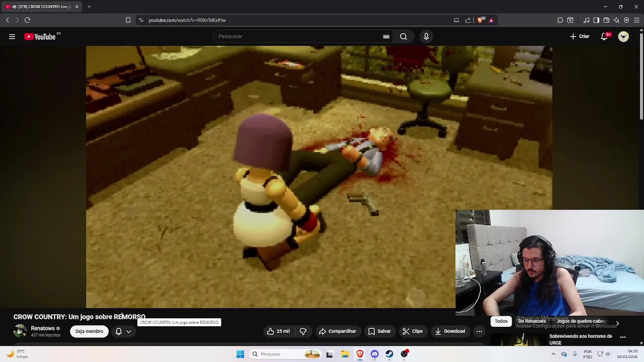The height and width of the screenshot is (362, 644).
Task: Open Brave Shields lion icon
Action: [480, 20]
